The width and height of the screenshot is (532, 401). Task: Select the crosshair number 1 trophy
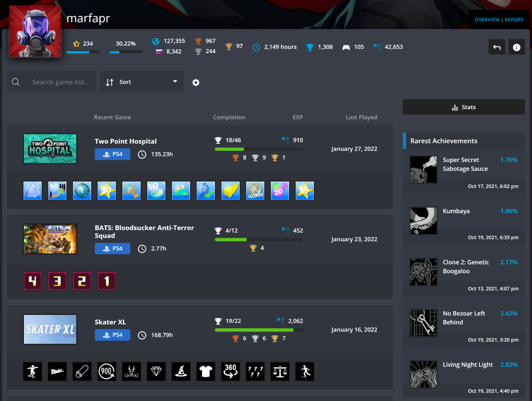pyautogui.click(x=82, y=191)
